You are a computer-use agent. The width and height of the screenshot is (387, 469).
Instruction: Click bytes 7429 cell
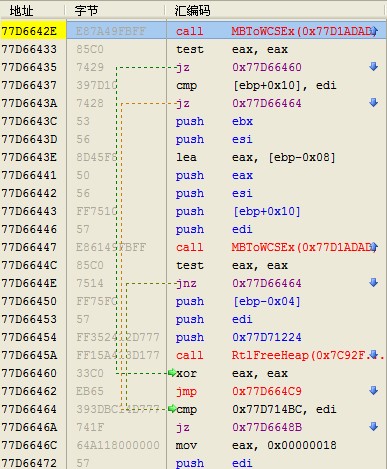(90, 67)
